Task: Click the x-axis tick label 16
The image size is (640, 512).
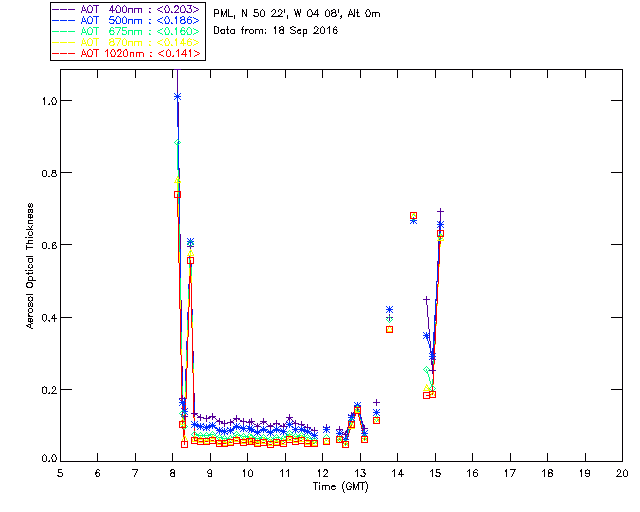Action: [x=472, y=473]
